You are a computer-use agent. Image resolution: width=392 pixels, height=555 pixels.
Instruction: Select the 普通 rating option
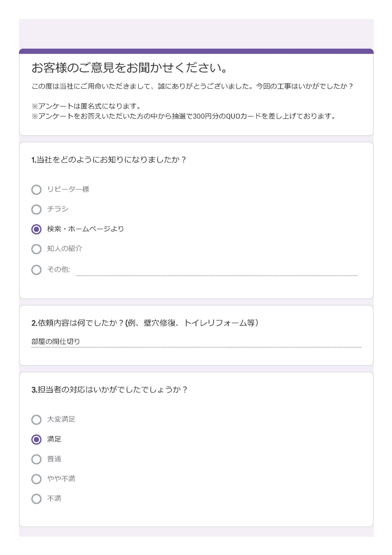(x=36, y=459)
